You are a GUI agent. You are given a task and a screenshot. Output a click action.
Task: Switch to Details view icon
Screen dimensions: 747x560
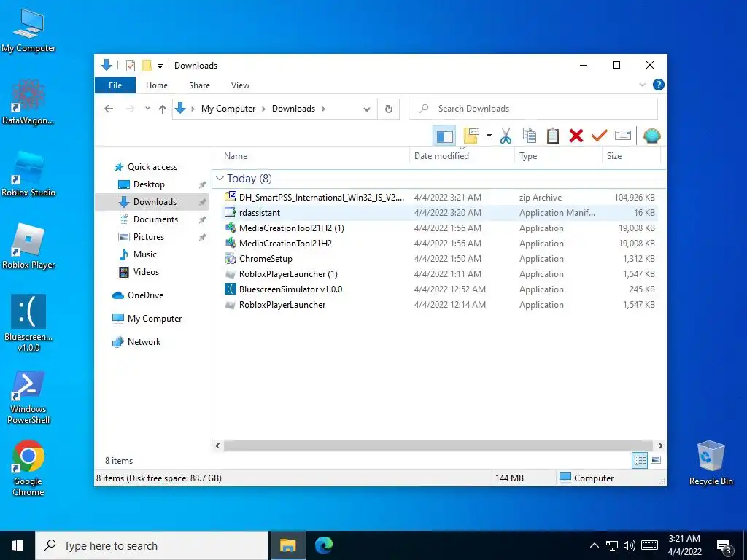coord(640,460)
